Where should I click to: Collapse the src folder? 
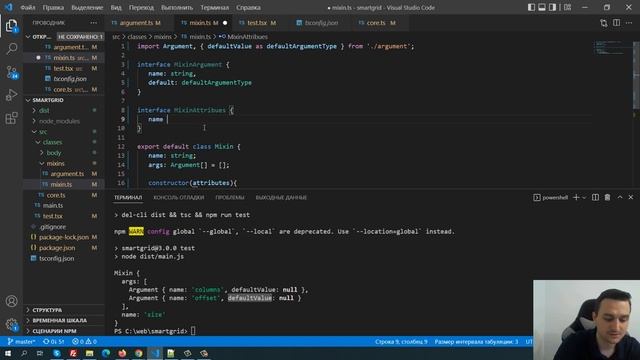(x=64, y=132)
